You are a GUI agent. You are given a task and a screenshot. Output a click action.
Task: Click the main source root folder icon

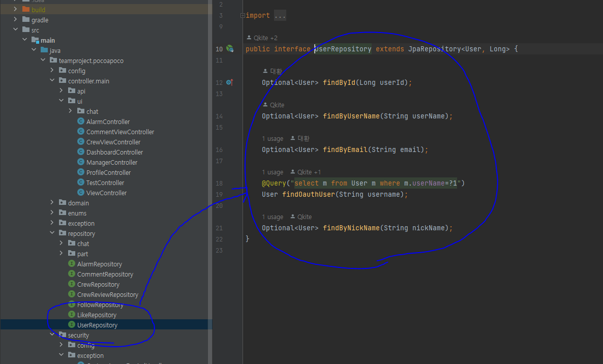click(x=36, y=40)
